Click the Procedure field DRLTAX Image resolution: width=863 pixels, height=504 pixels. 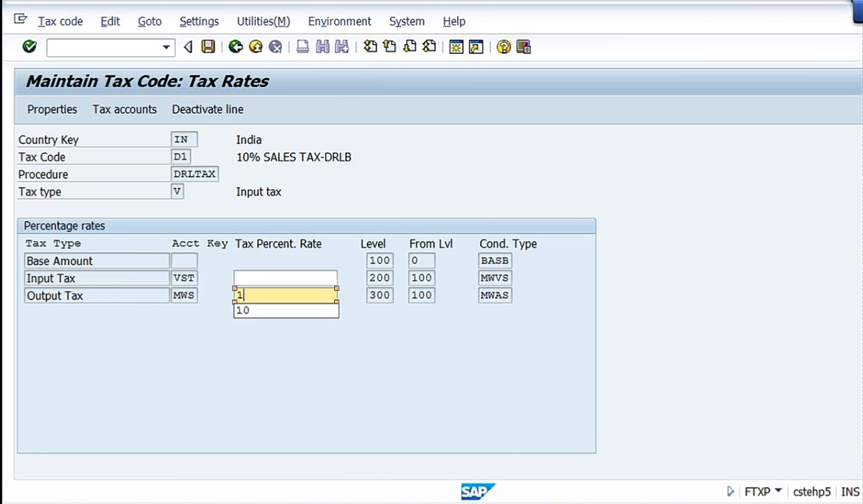[x=194, y=174]
